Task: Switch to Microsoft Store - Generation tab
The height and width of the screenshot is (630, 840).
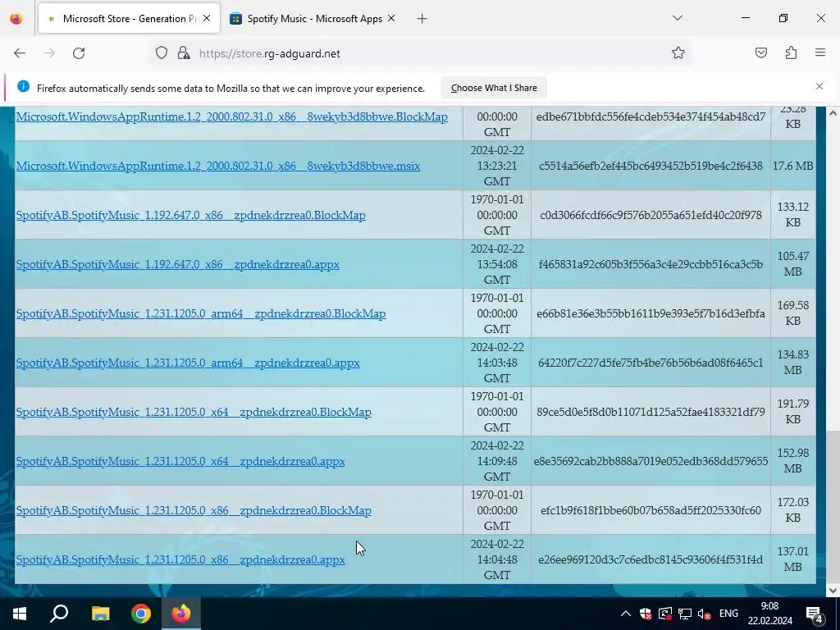Action: (129, 19)
